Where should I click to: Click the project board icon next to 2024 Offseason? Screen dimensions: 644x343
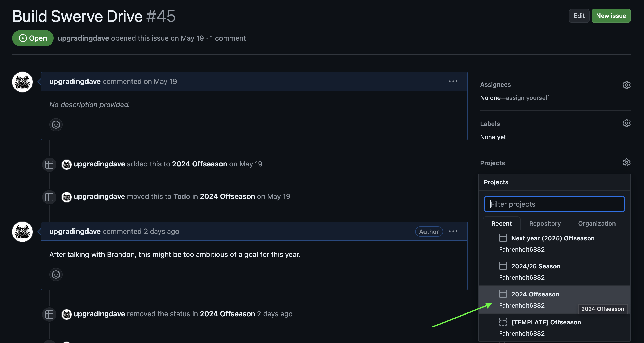point(503,294)
